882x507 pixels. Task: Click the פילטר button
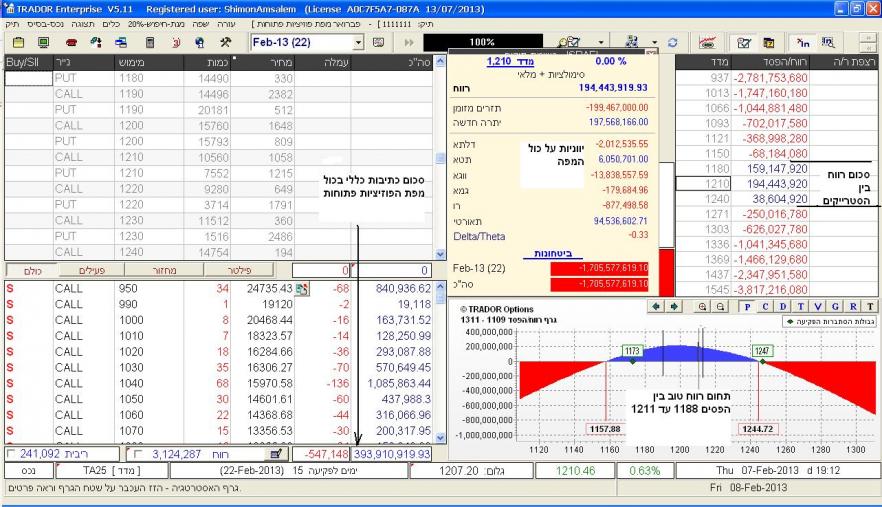[261, 270]
